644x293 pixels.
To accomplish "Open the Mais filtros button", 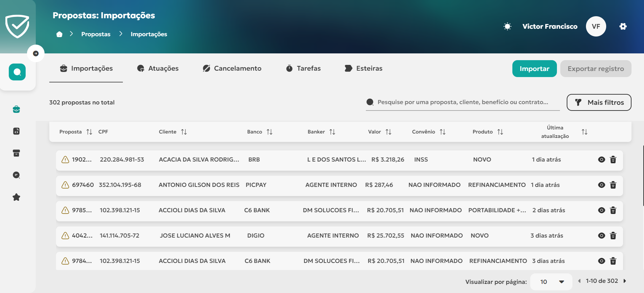I will click(599, 102).
